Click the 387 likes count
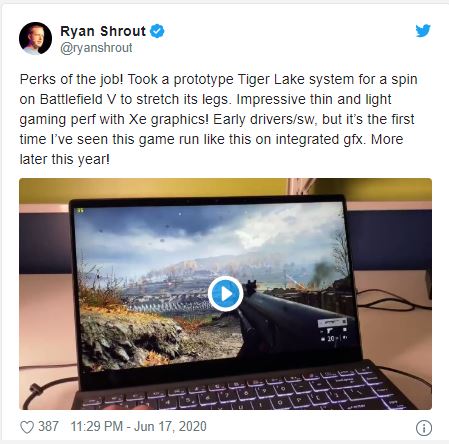The image size is (449, 444). click(48, 426)
